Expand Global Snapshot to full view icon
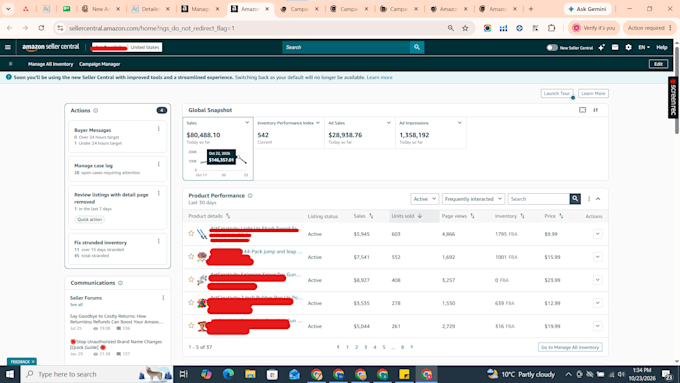The image size is (680, 383). pos(582,110)
